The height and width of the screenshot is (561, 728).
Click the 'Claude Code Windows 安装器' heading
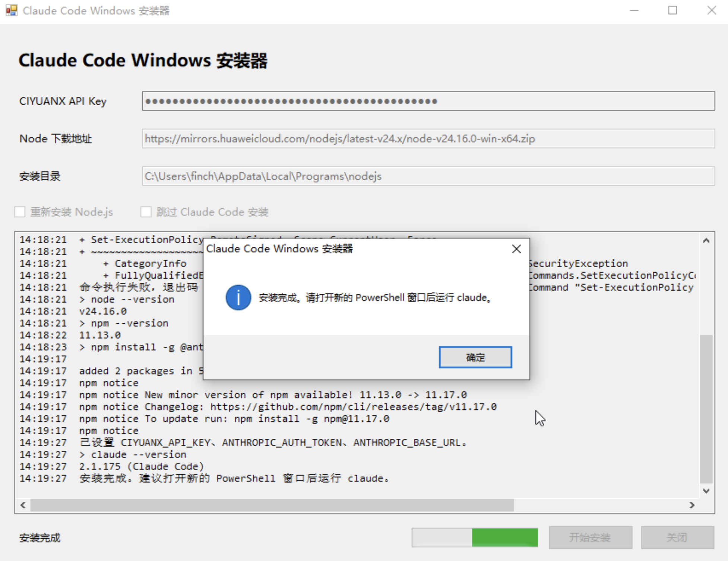click(x=143, y=60)
